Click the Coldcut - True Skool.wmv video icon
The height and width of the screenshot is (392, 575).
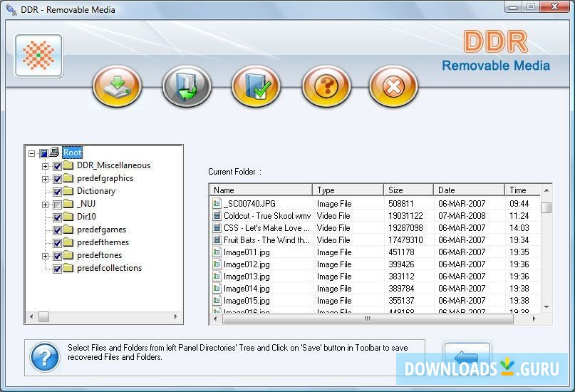217,216
